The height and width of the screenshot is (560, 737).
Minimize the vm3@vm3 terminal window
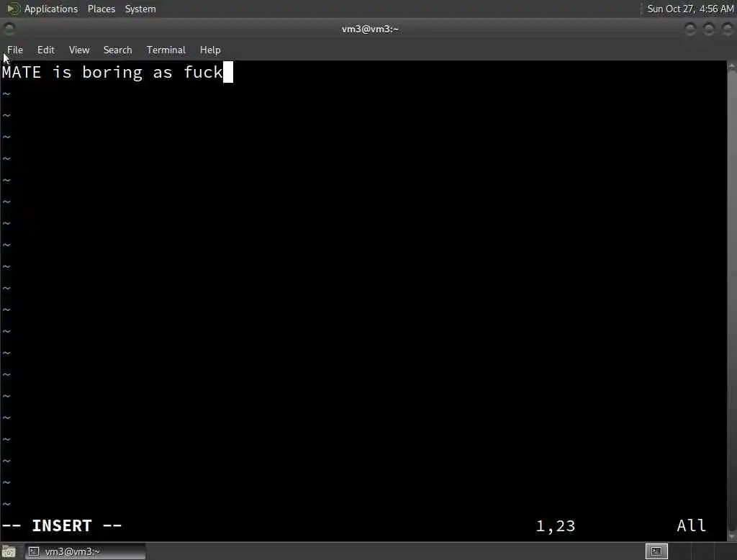pos(690,30)
